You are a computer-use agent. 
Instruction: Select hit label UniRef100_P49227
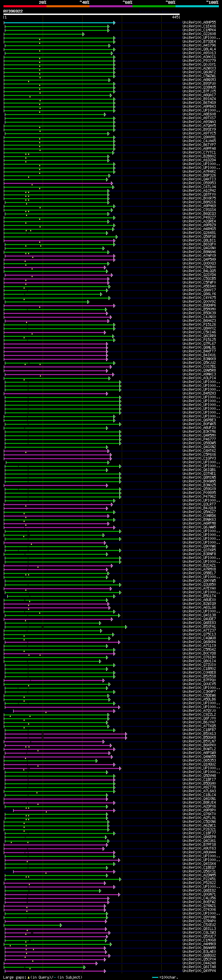pyautogui.click(x=199, y=218)
